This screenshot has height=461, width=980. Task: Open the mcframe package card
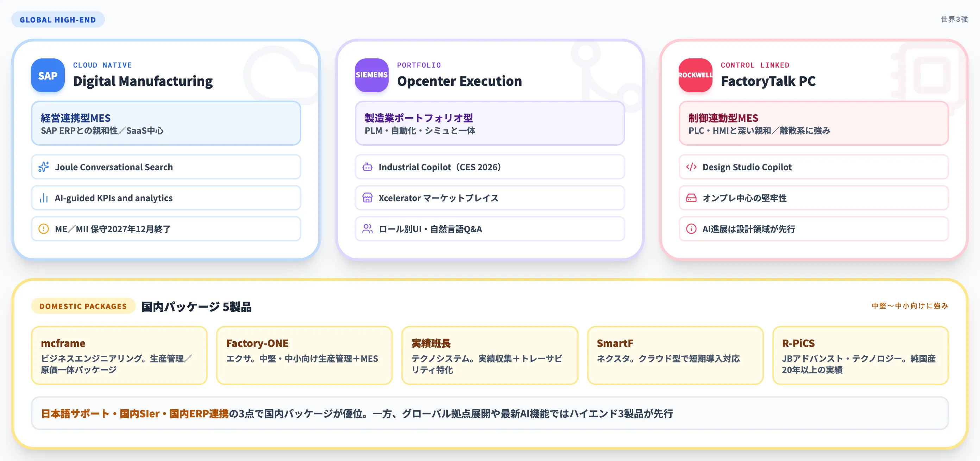(x=119, y=355)
